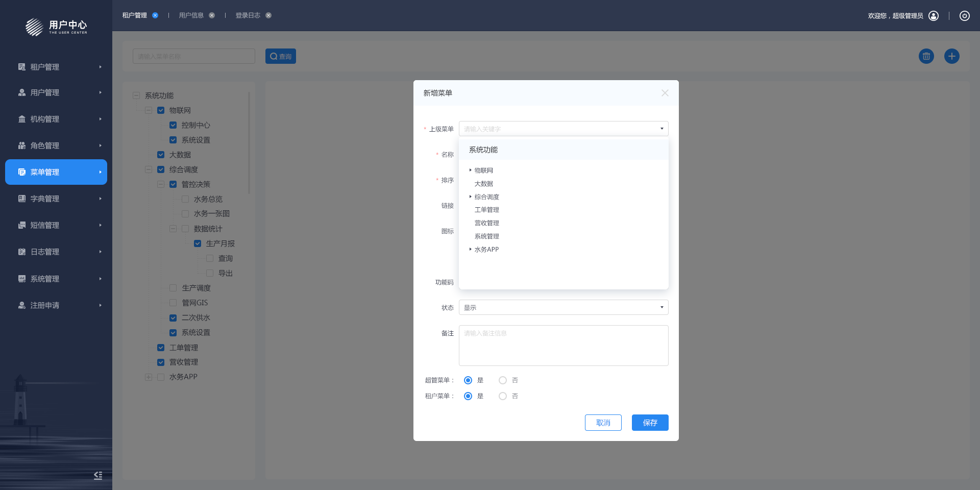Click the power logout icon in header
The height and width of the screenshot is (490, 980).
pyautogui.click(x=964, y=16)
